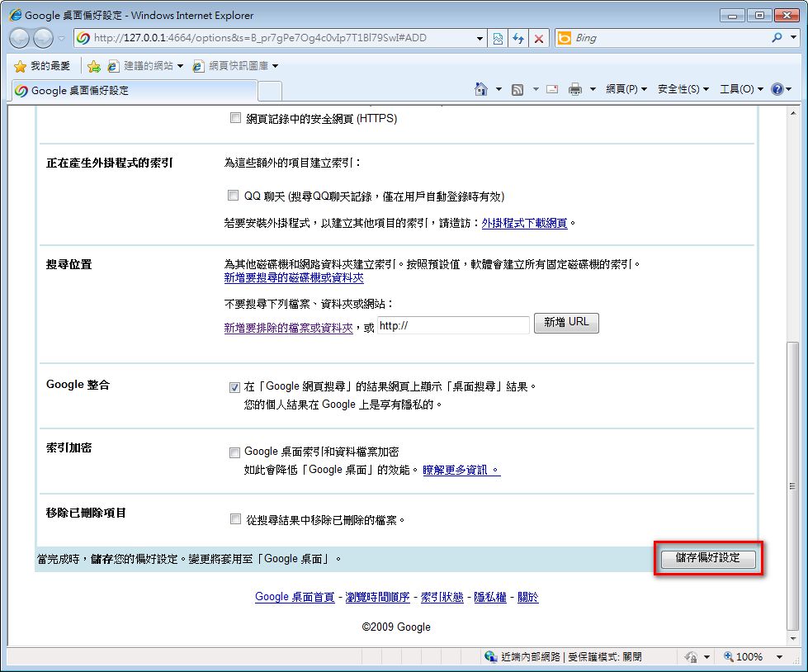808x672 pixels.
Task: Click the scrollbar up arrow
Action: coord(792,112)
